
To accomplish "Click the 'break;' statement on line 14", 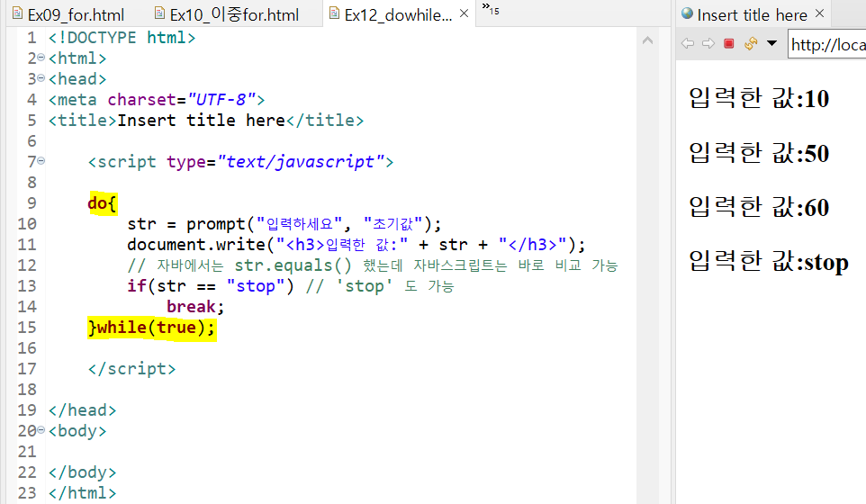I will tap(195, 306).
